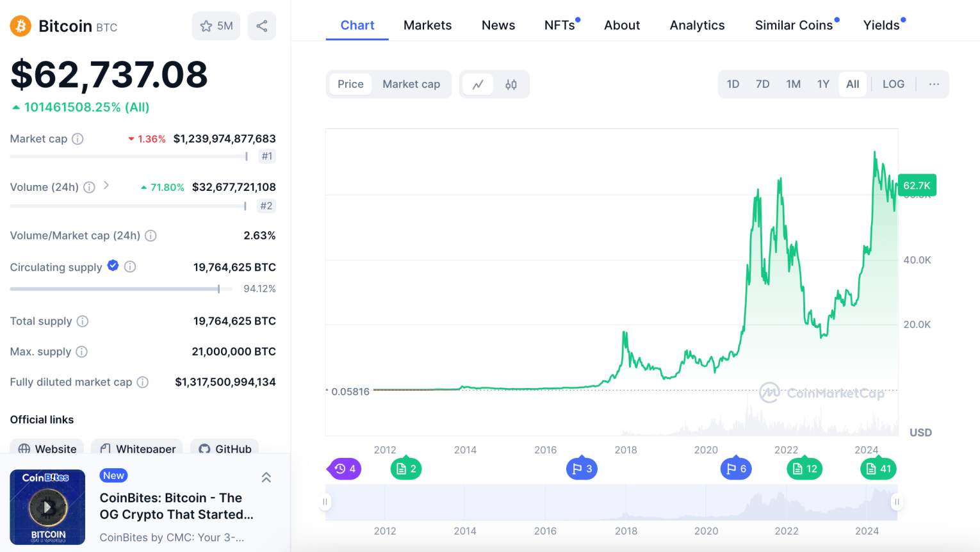Click the verified circulating supply badge

point(113,266)
